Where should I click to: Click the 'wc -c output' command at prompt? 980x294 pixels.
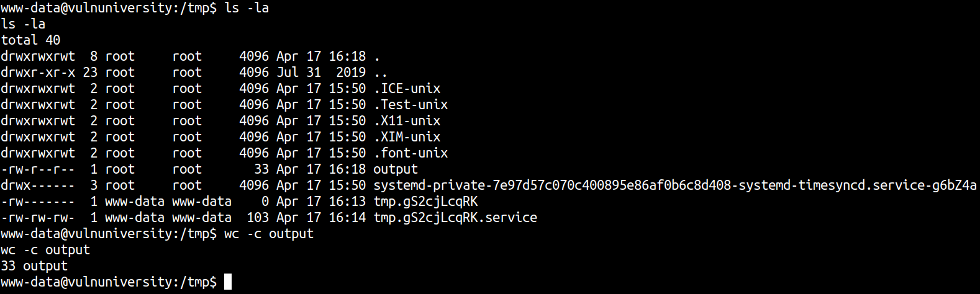click(x=269, y=234)
